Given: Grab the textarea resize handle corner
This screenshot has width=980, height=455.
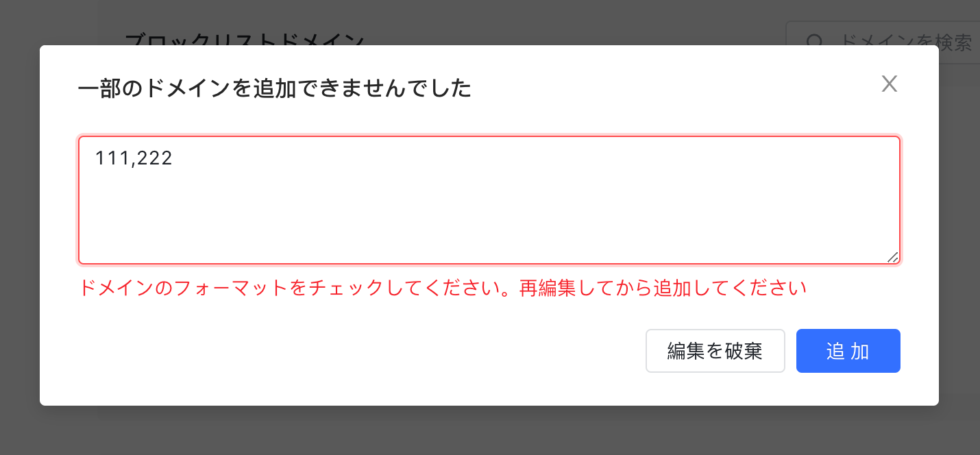Looking at the screenshot, I should coord(892,257).
